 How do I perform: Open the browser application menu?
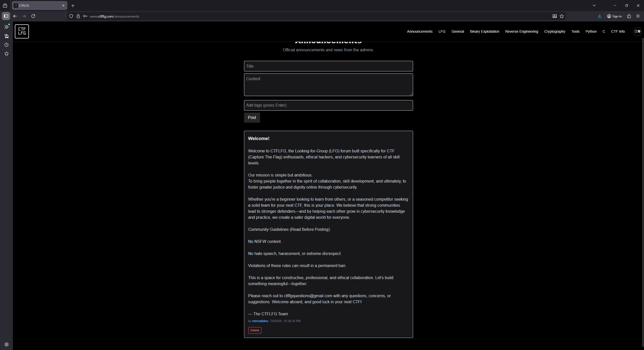coord(638,16)
